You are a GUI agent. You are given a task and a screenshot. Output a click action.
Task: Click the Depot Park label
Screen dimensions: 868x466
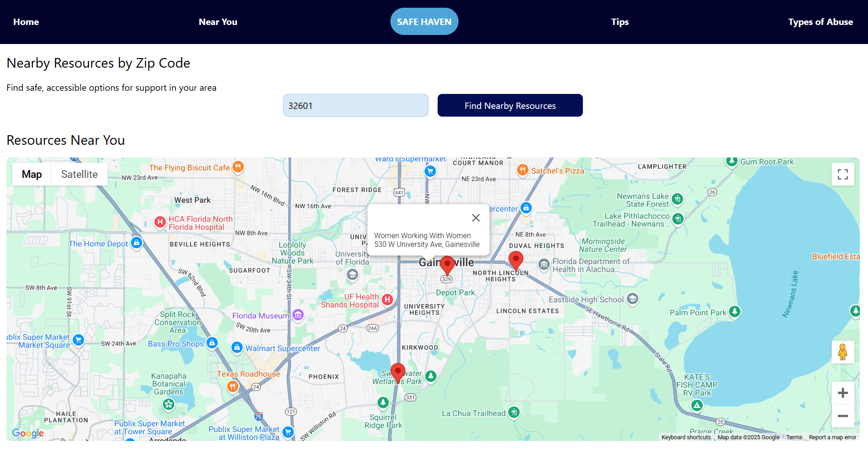click(x=455, y=293)
